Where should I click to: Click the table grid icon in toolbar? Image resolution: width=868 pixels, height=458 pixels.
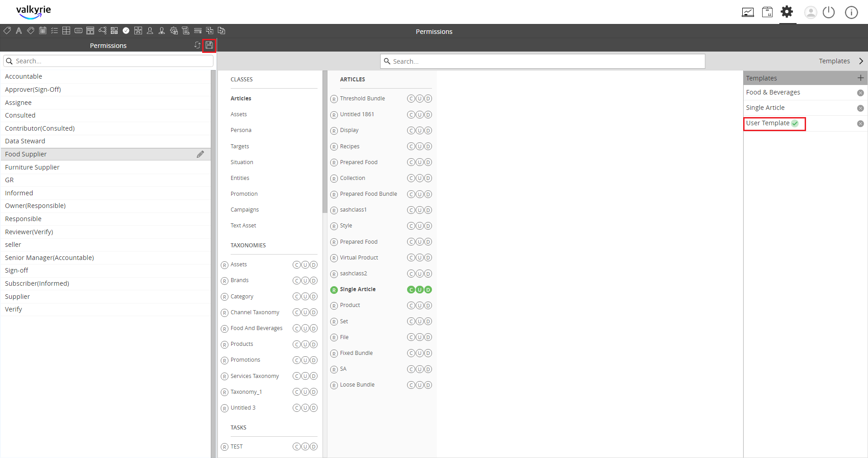coord(66,31)
